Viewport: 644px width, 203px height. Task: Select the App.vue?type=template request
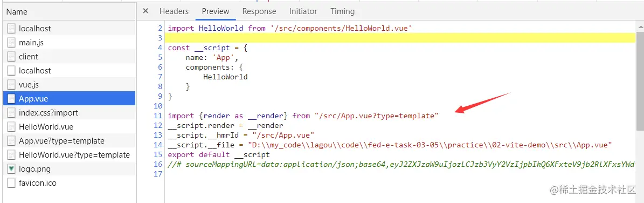(70, 140)
